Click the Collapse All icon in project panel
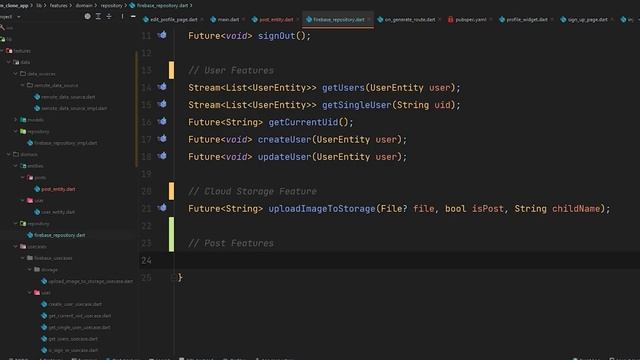 (x=109, y=16)
